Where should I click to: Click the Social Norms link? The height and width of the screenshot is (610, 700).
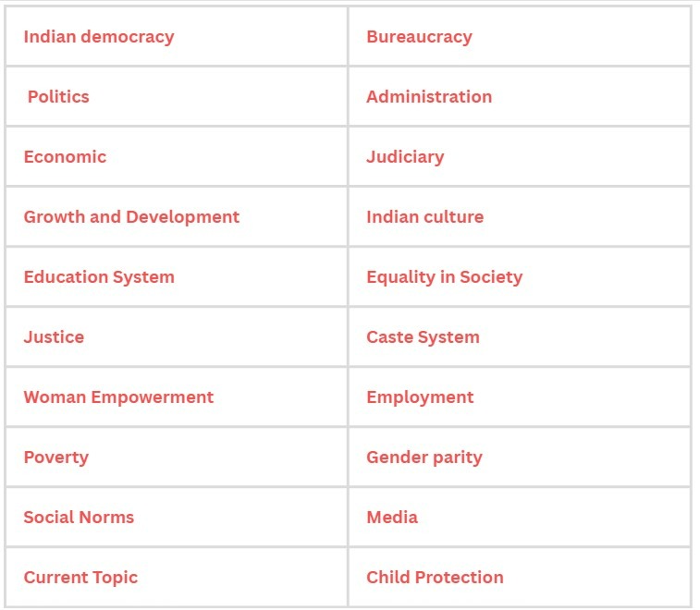tap(79, 518)
